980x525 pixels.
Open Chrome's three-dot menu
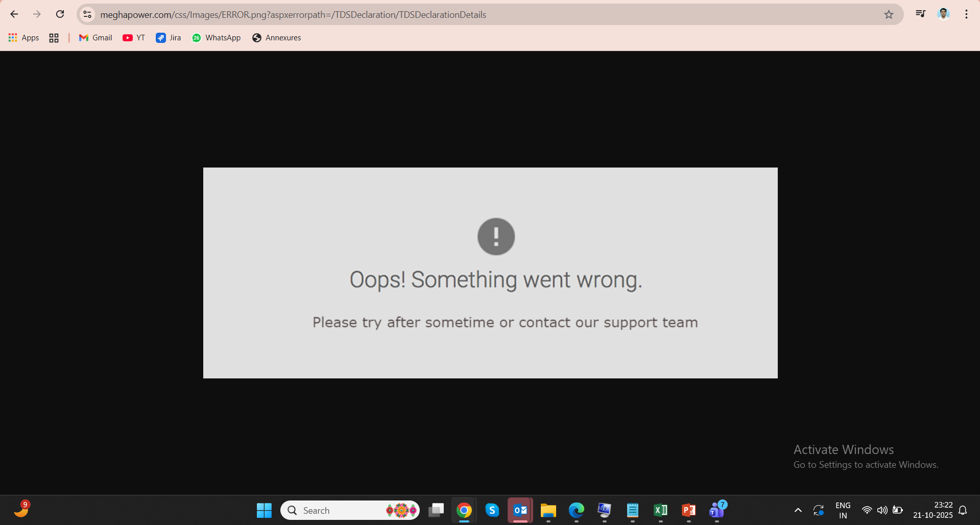pyautogui.click(x=966, y=14)
